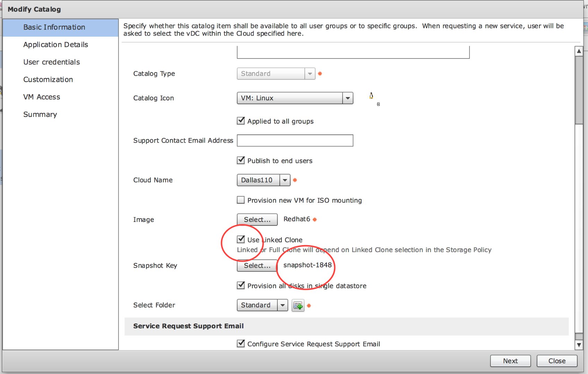Go to Summary step
Screen dimensions: 588x374
(x=61, y=115)
